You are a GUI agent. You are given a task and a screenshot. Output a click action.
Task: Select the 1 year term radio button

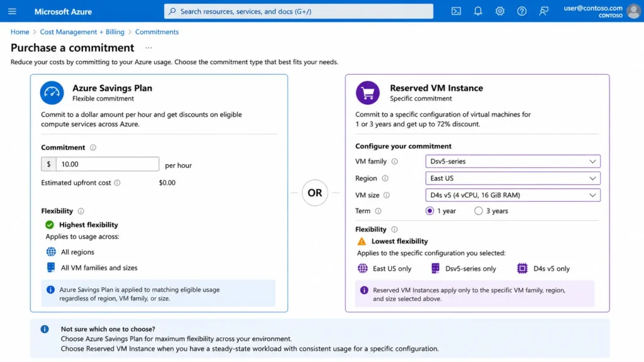click(430, 211)
